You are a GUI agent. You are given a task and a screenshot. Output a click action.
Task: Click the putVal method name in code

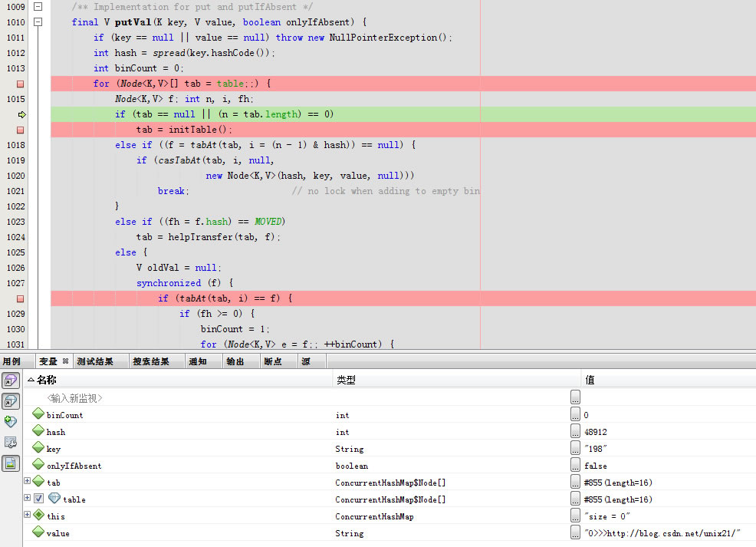pos(133,22)
